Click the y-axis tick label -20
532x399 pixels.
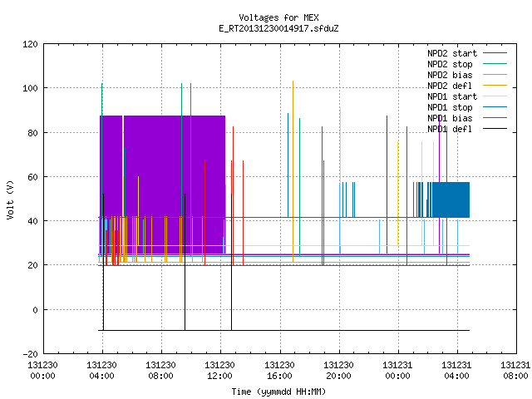pos(31,354)
